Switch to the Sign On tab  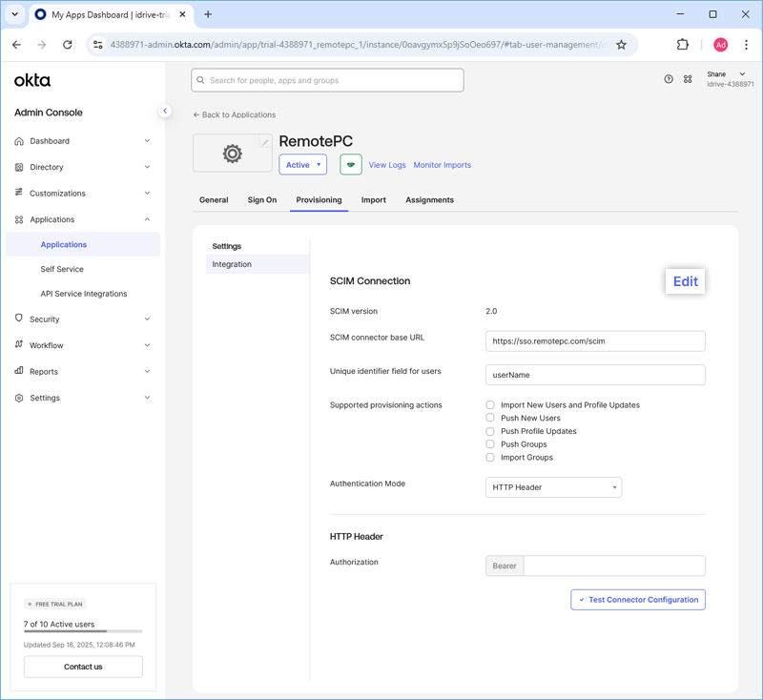click(x=262, y=200)
